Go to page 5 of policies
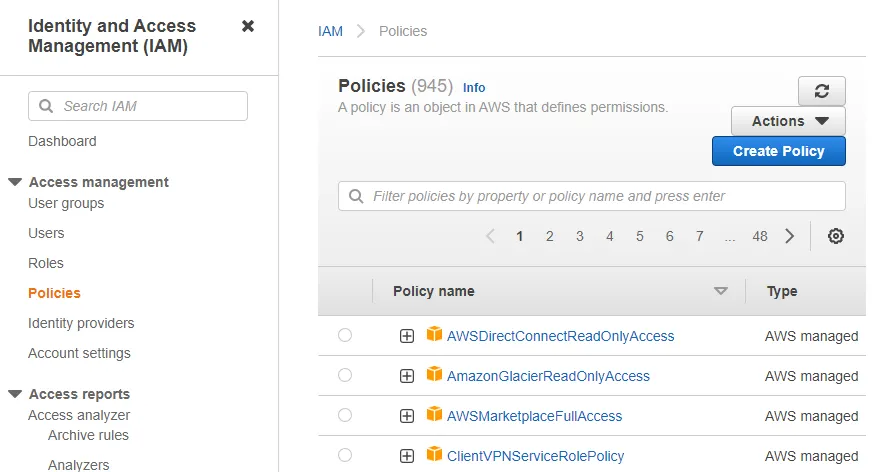 point(640,236)
